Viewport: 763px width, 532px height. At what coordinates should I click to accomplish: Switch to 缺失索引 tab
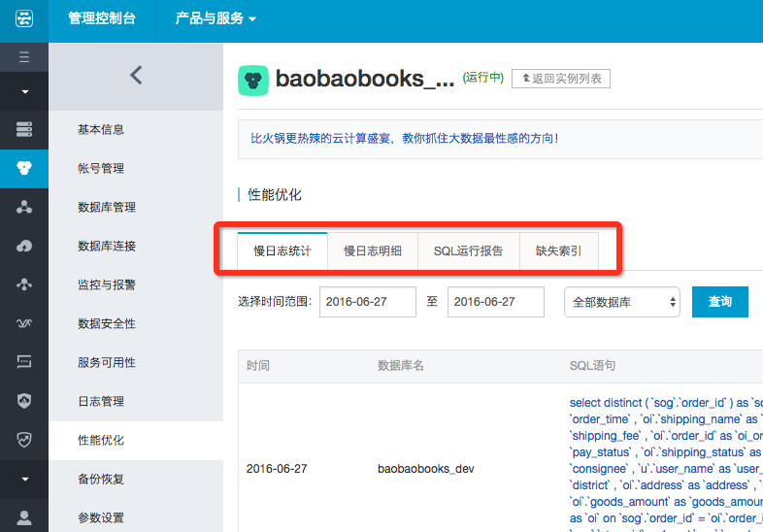[x=559, y=251]
